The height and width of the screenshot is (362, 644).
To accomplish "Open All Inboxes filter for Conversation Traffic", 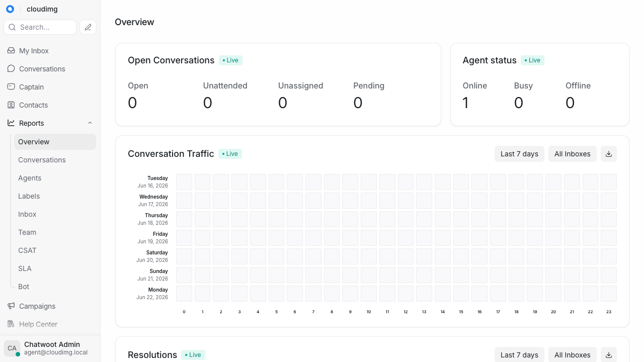I will (x=573, y=154).
